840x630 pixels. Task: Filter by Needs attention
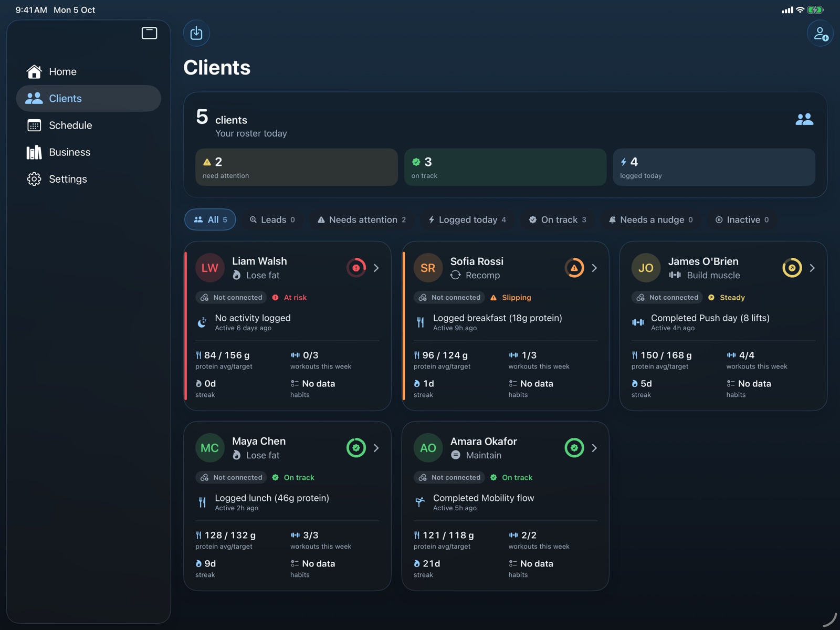(362, 219)
